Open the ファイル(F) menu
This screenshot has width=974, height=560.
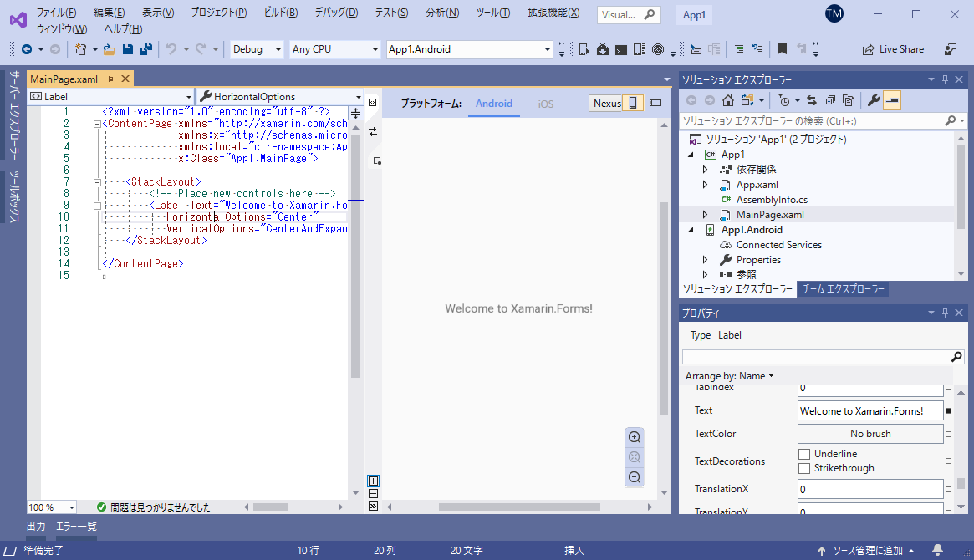pyautogui.click(x=56, y=13)
